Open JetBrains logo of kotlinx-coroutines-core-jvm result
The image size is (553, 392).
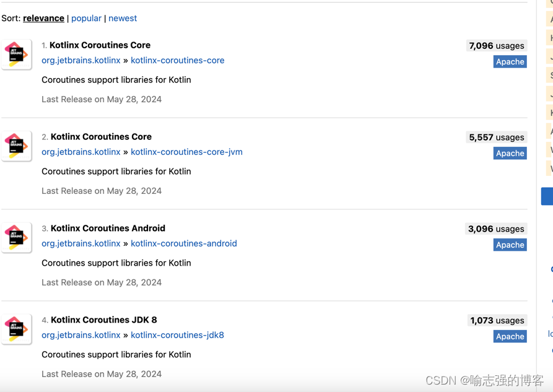(x=17, y=146)
